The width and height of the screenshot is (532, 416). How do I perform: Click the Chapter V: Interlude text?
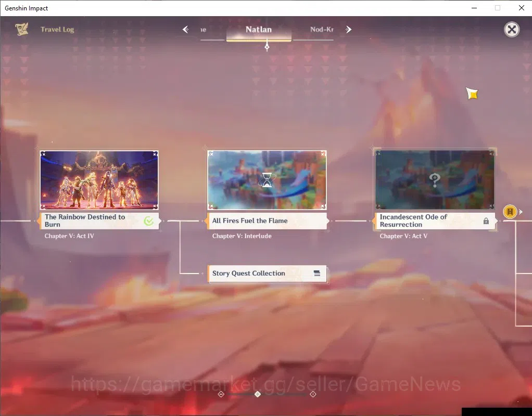(x=242, y=236)
